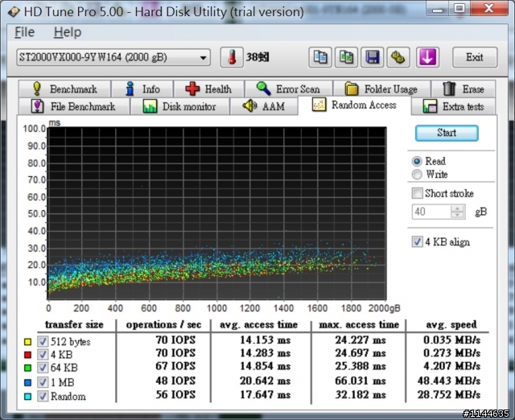
Task: Uncheck the 1 MB transfer size
Action: pyautogui.click(x=43, y=382)
